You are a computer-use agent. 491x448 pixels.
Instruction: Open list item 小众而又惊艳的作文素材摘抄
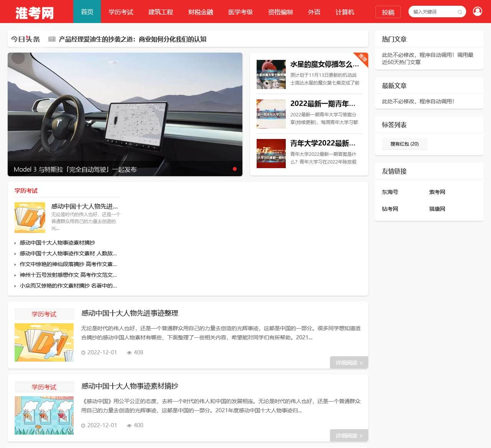68,286
